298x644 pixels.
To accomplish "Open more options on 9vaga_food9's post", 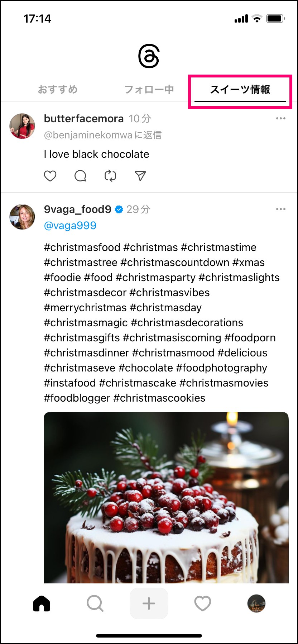I will pyautogui.click(x=281, y=209).
